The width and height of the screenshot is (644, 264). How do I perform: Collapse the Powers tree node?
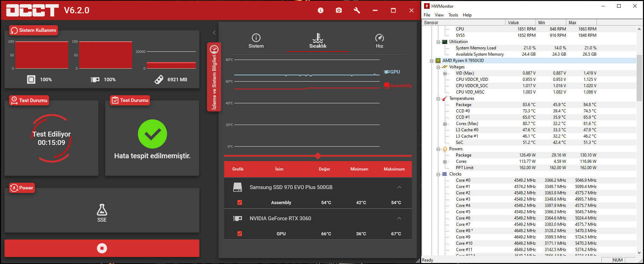pos(438,149)
